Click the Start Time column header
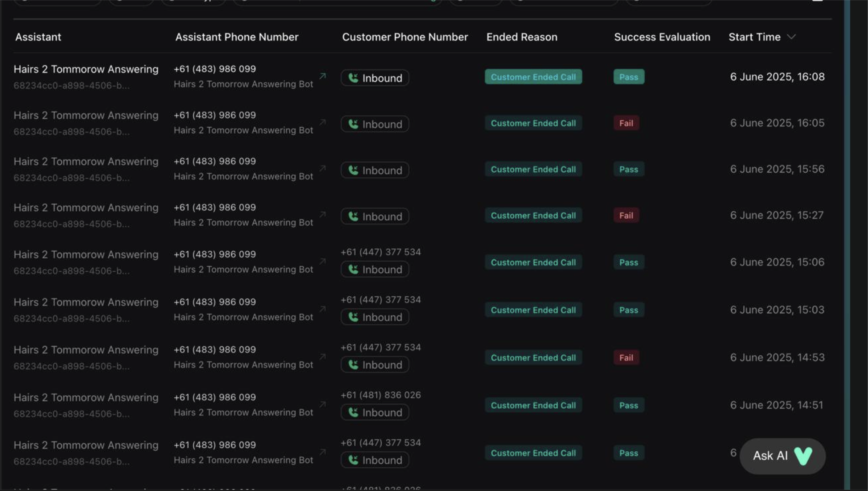Screen dimensions: 868x491 pyautogui.click(x=754, y=37)
